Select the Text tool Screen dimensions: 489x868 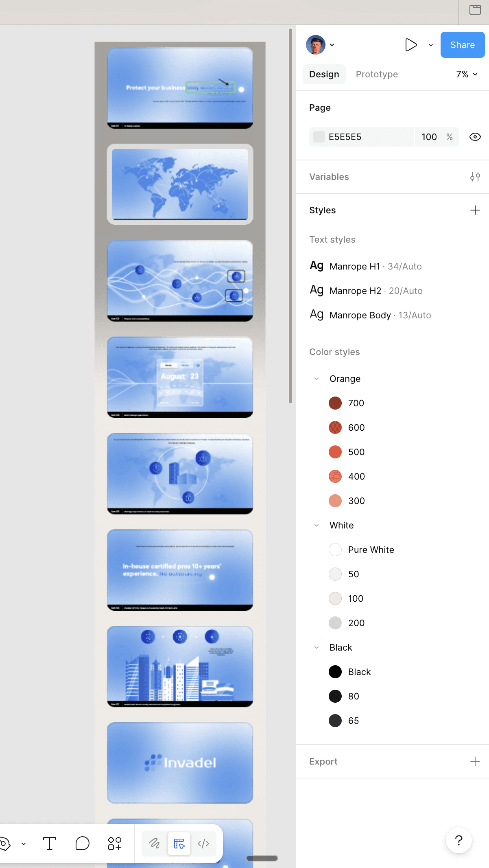(x=49, y=844)
